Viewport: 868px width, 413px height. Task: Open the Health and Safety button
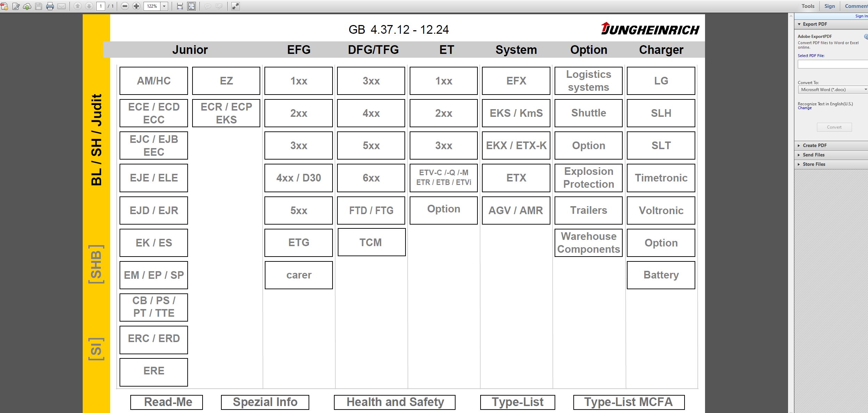pos(395,402)
